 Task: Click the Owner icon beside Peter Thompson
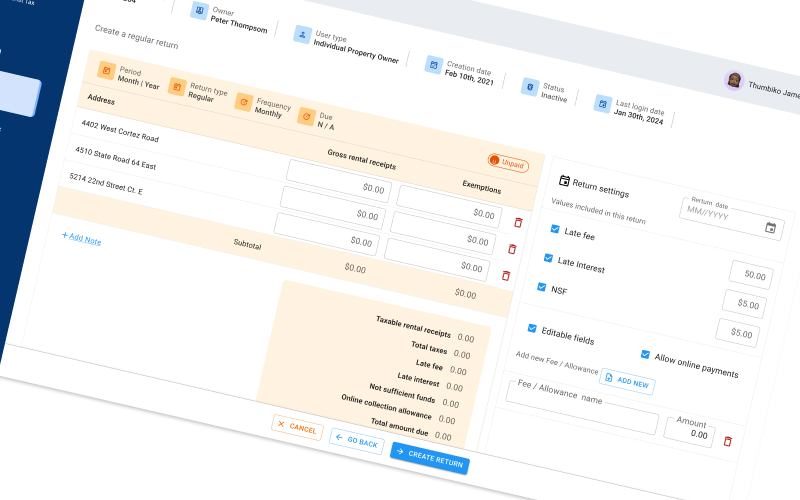pos(199,11)
